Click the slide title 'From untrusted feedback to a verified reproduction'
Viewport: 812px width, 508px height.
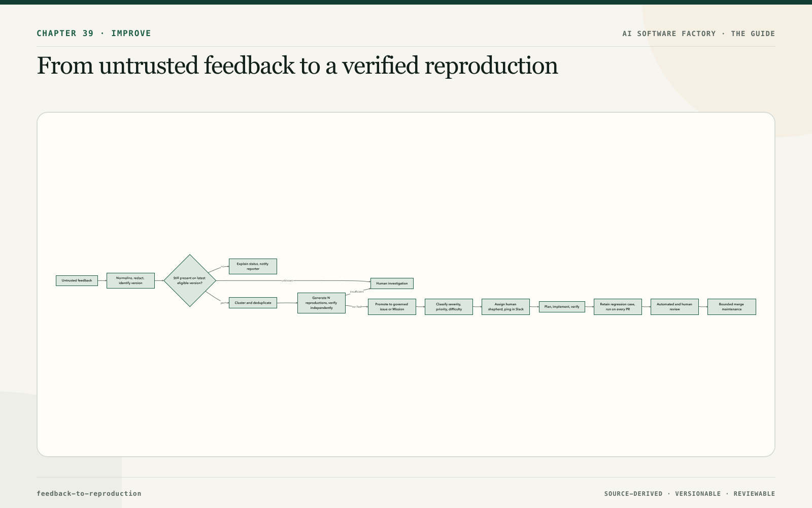pos(297,66)
